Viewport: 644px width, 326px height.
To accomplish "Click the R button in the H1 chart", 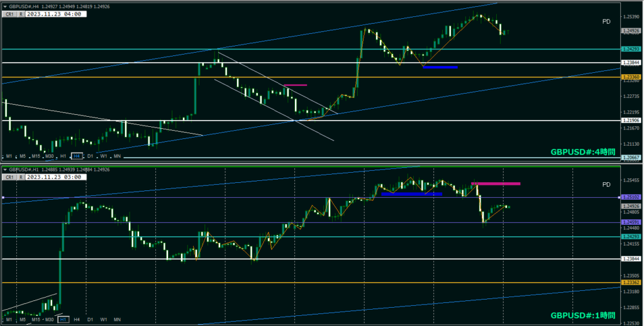I will [x=21, y=177].
